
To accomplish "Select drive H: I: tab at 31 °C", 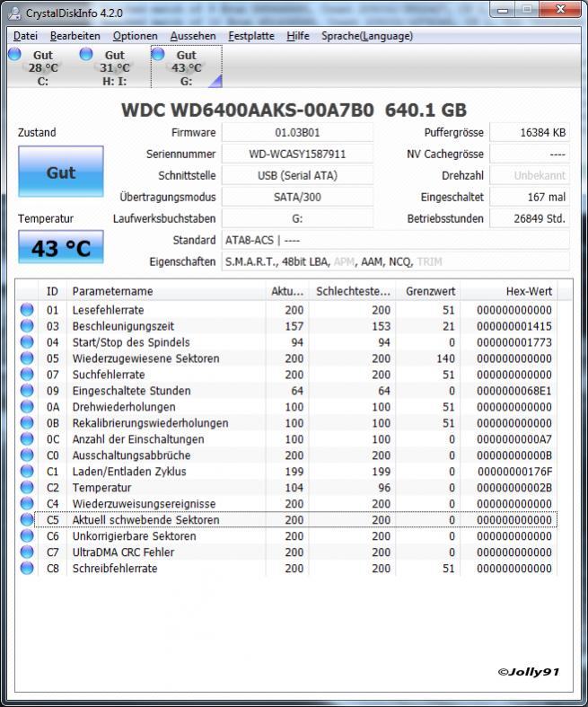I will 114,67.
